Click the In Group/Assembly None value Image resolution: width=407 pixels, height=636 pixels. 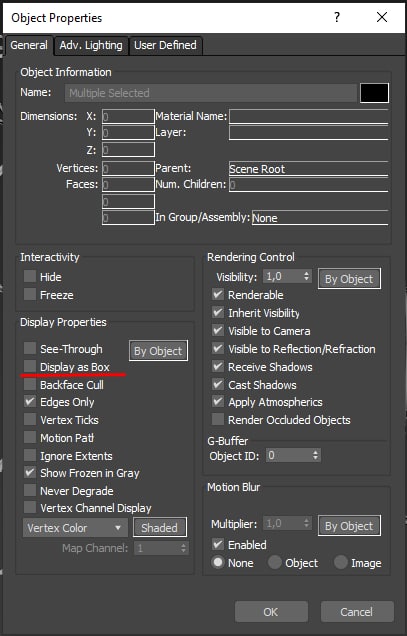265,218
